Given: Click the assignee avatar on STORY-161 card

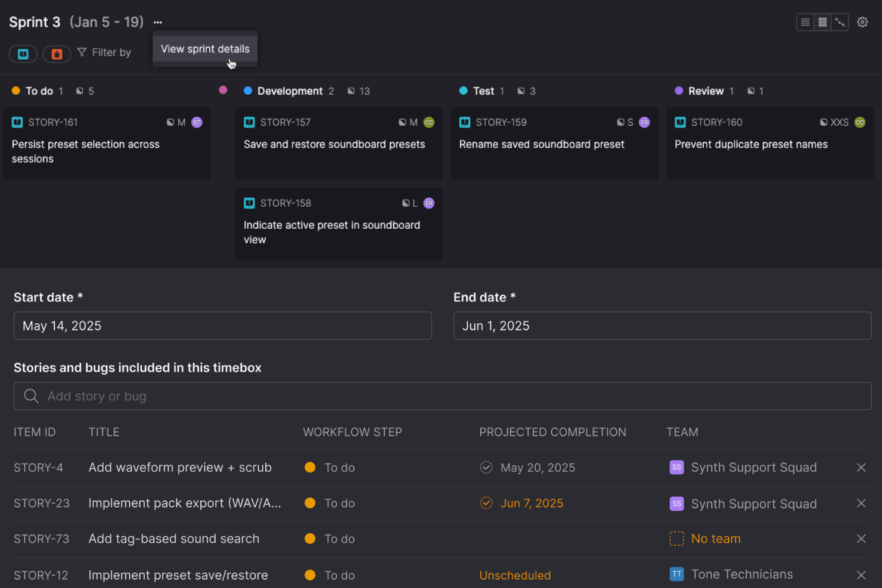Looking at the screenshot, I should pos(197,122).
